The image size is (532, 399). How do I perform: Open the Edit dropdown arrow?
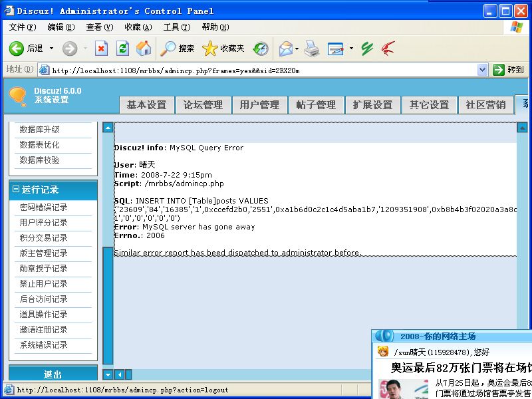[352, 49]
